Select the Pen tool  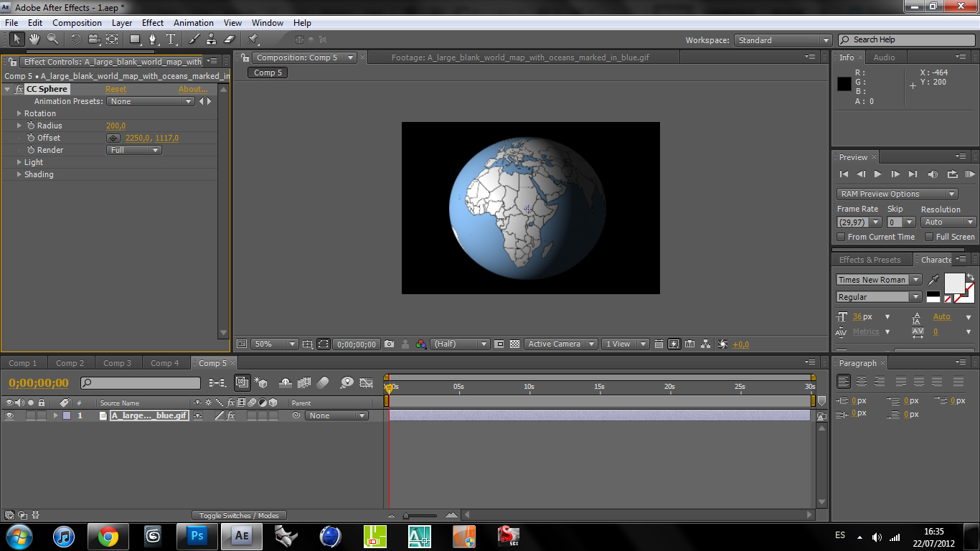[153, 39]
